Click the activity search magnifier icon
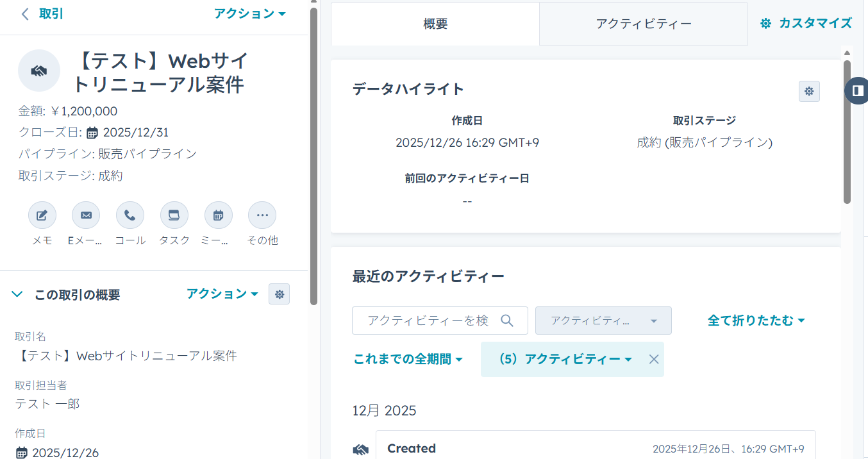Viewport: 868px width, 459px height. point(507,321)
